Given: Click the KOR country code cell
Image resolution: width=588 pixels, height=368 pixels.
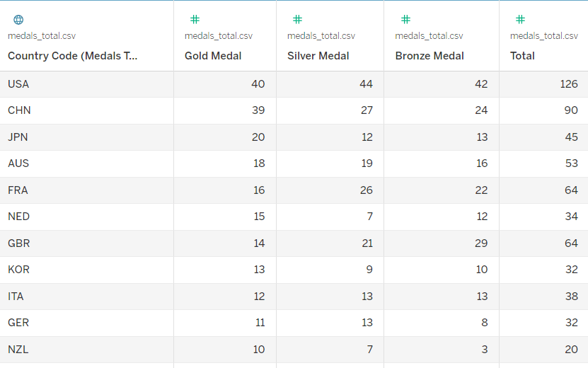Looking at the screenshot, I should click(x=86, y=270).
